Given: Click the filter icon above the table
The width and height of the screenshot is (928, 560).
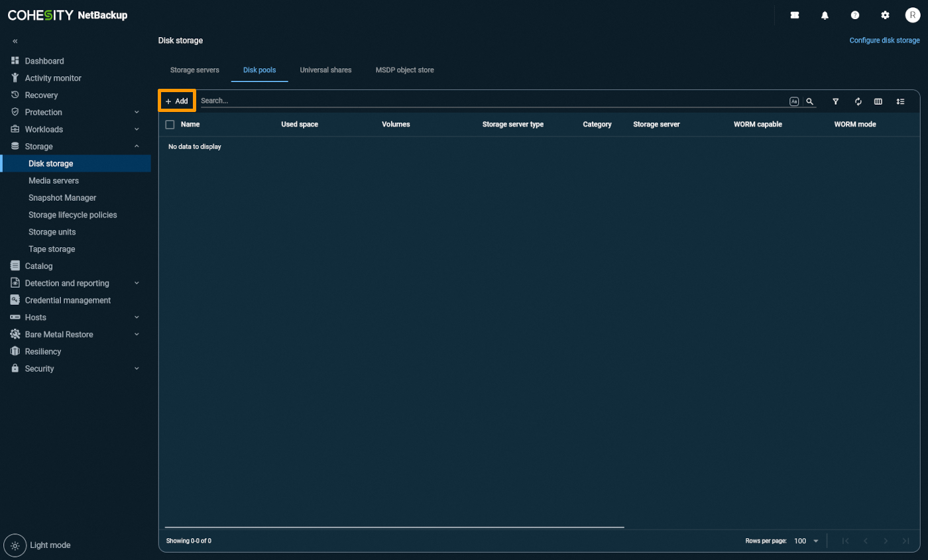Looking at the screenshot, I should pyautogui.click(x=835, y=101).
